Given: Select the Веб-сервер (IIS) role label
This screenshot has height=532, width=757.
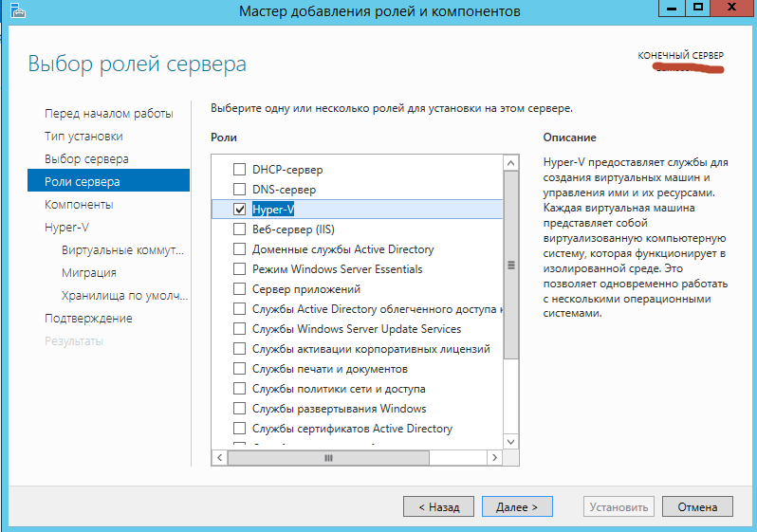Looking at the screenshot, I should (293, 229).
